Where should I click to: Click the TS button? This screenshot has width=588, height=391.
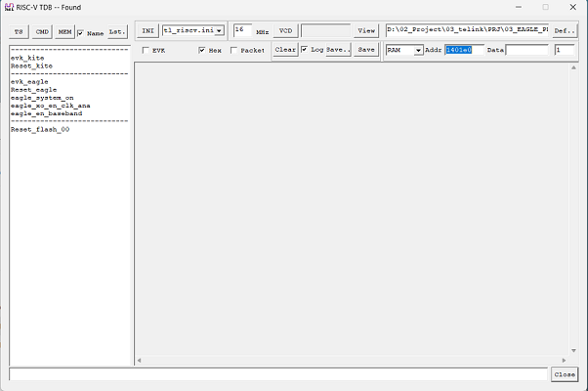pyautogui.click(x=19, y=32)
